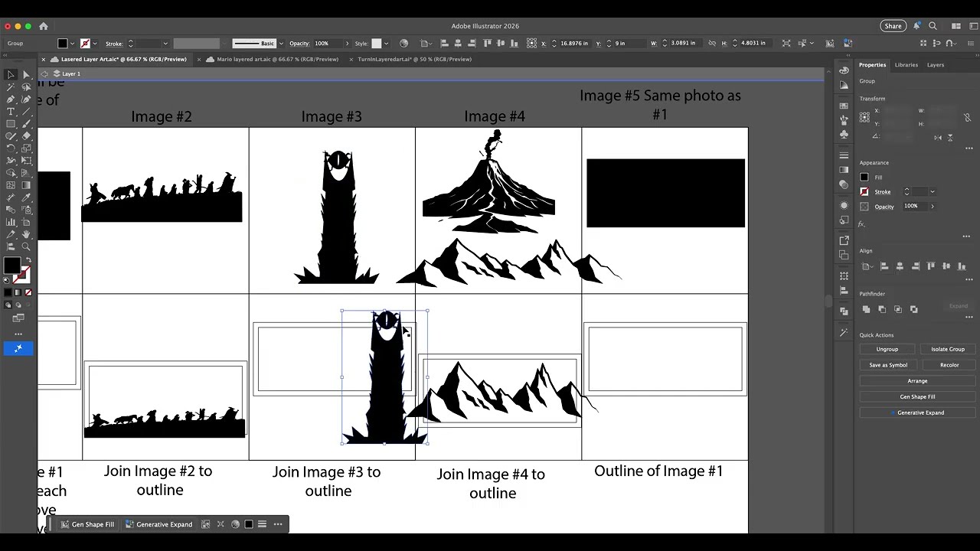980x551 pixels.
Task: Click the Home icon in top bar
Action: [44, 26]
